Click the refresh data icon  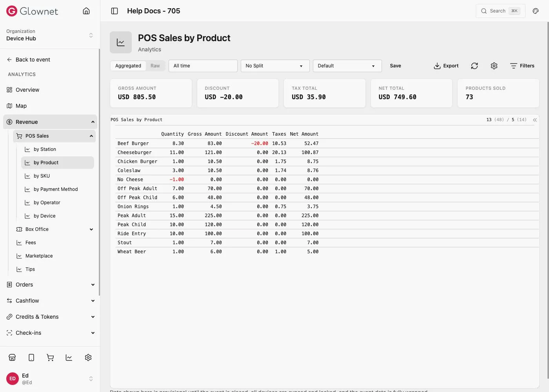[x=474, y=66]
